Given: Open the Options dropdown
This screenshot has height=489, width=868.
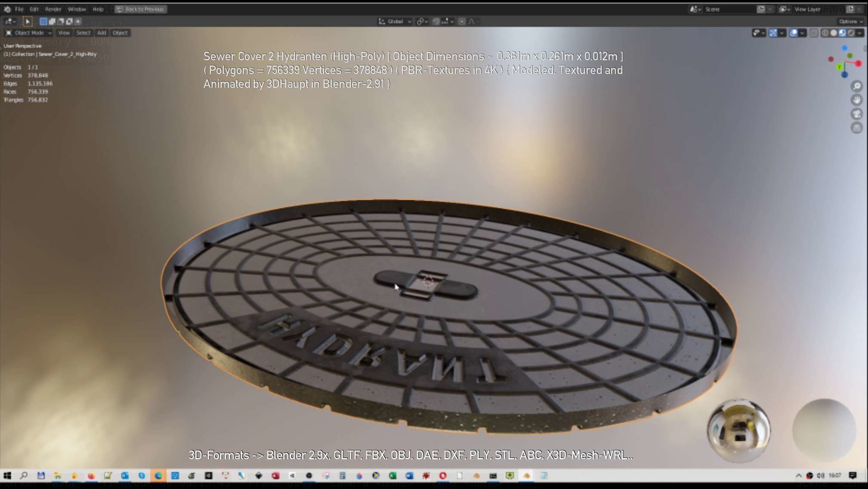Looking at the screenshot, I should click(x=850, y=22).
